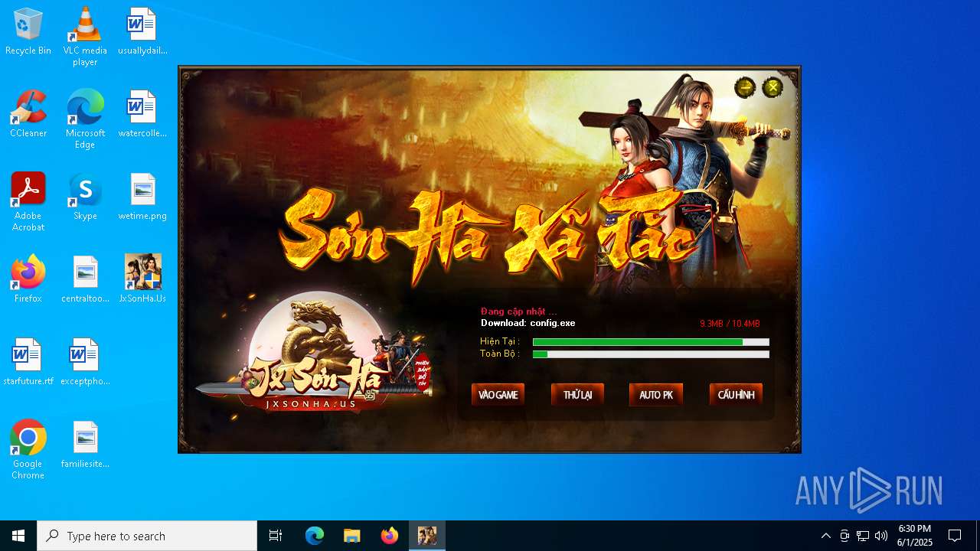980x551 pixels.
Task: Click the JxSonHa launcher taskbar icon
Action: point(427,536)
